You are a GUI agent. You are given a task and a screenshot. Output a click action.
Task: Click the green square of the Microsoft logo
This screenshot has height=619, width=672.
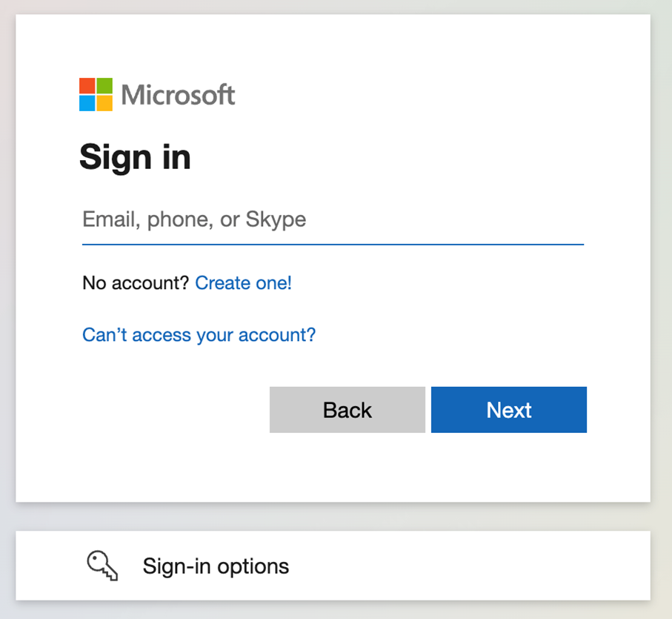click(x=104, y=85)
